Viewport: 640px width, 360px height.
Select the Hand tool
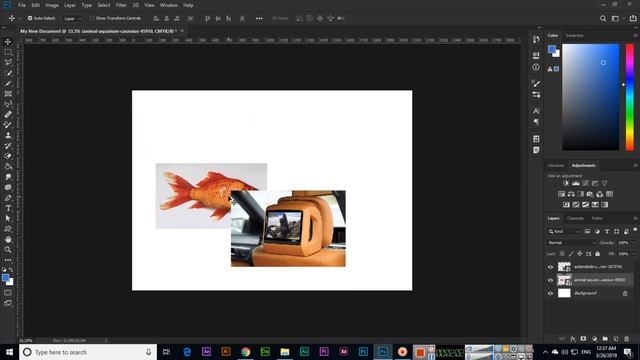click(x=8, y=239)
